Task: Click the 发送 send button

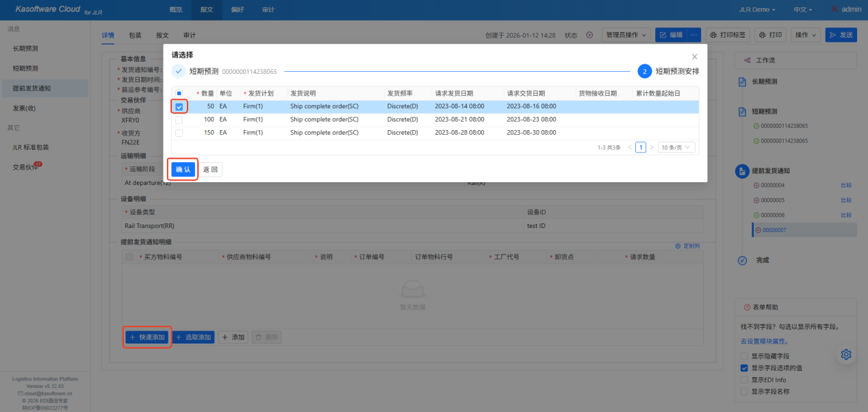Action: (841, 35)
